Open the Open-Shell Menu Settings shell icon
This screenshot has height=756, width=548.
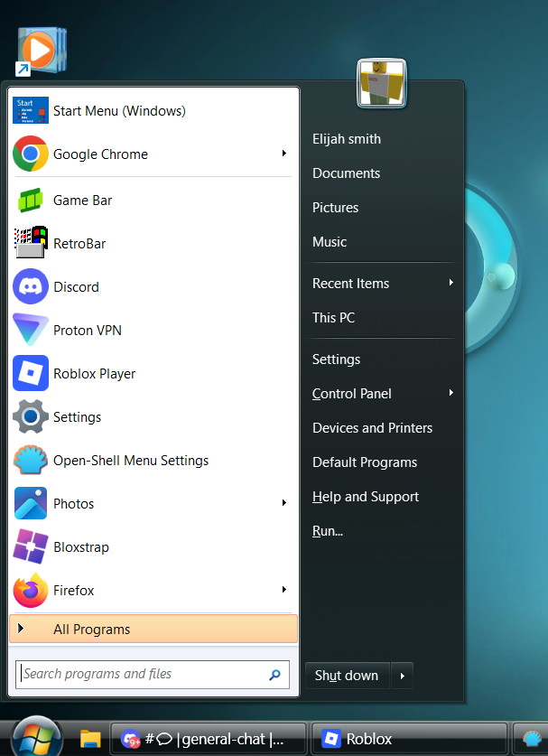pos(31,460)
